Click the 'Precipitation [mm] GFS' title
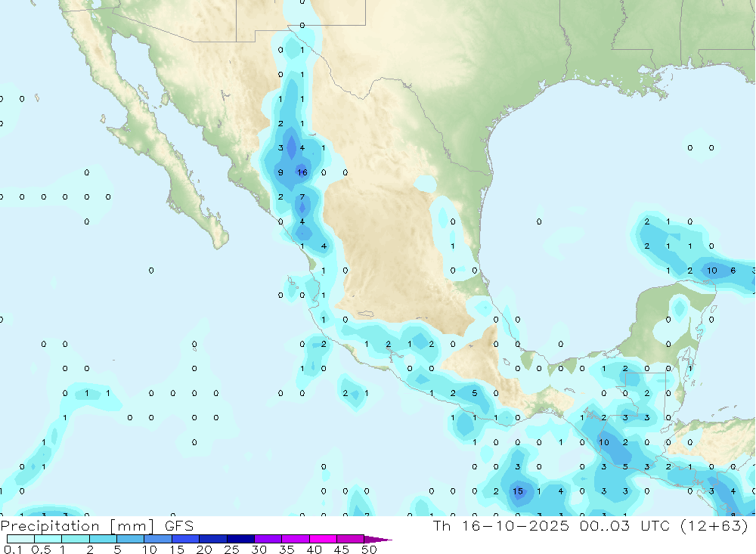 pyautogui.click(x=97, y=525)
